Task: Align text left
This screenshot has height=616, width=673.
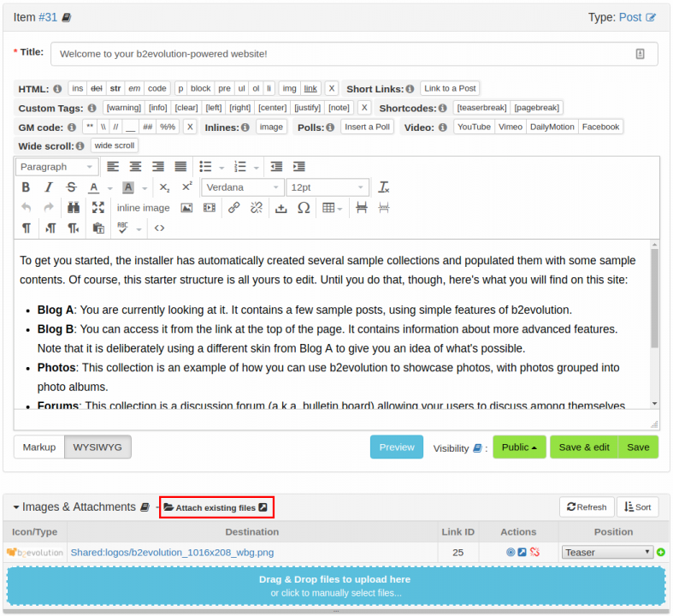Action: pyautogui.click(x=113, y=167)
